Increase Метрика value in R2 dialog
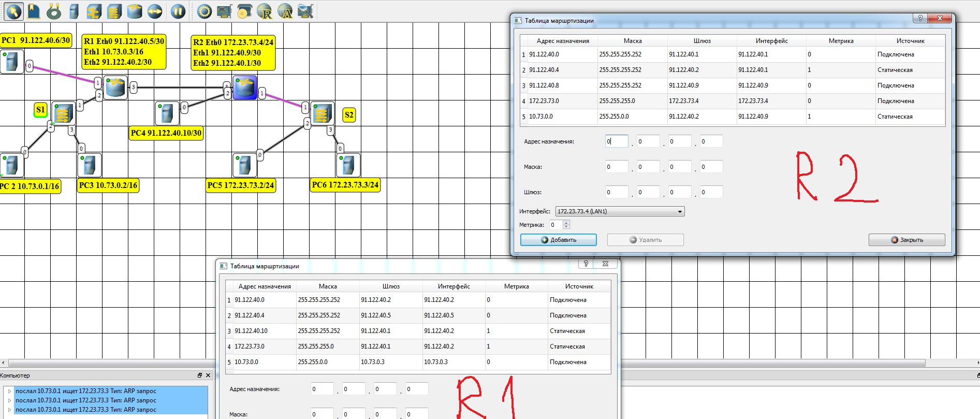The image size is (980, 419). coord(566,223)
